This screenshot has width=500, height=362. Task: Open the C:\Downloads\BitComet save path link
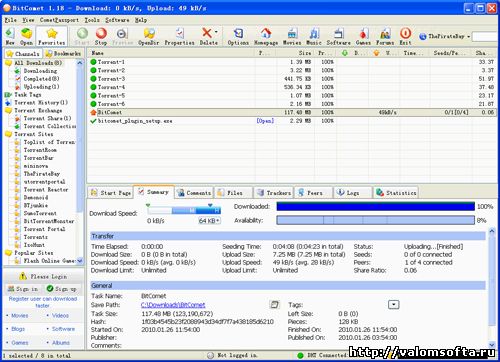173,305
